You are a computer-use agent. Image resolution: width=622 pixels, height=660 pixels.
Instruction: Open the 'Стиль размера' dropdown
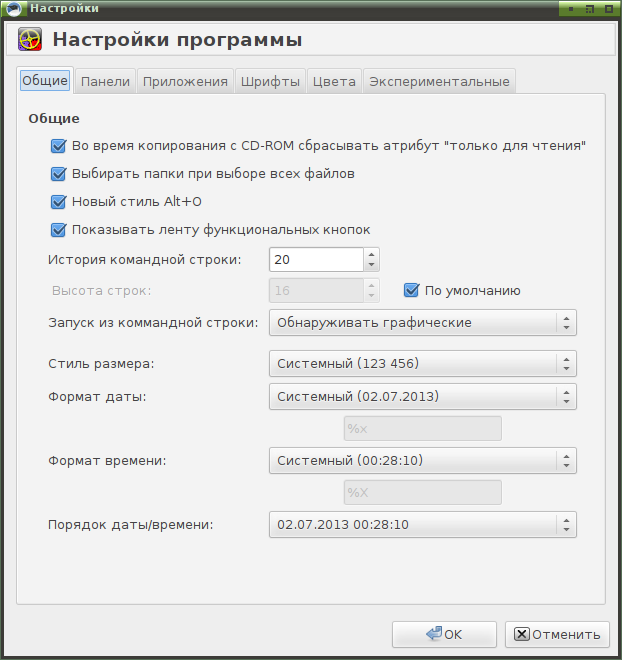(423, 363)
